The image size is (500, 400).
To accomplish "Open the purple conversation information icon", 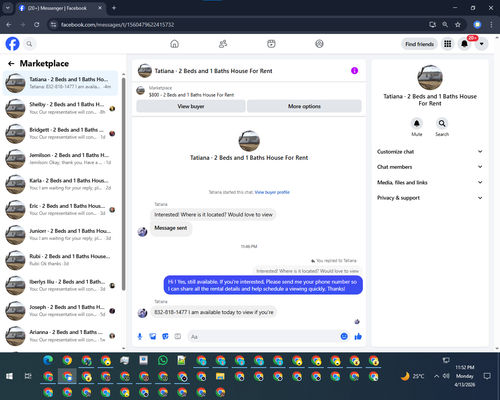I will coord(354,71).
